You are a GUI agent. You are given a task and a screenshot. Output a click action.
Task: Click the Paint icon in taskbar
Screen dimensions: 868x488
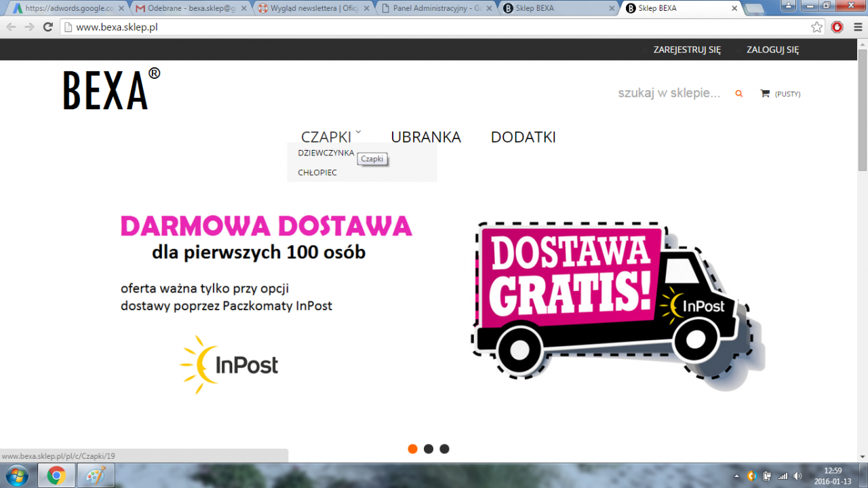pos(96,476)
